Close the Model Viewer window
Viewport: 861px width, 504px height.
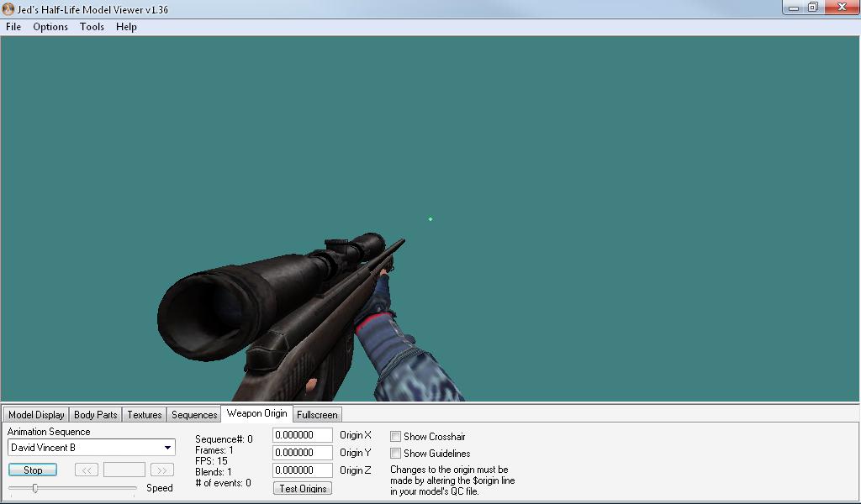point(842,8)
